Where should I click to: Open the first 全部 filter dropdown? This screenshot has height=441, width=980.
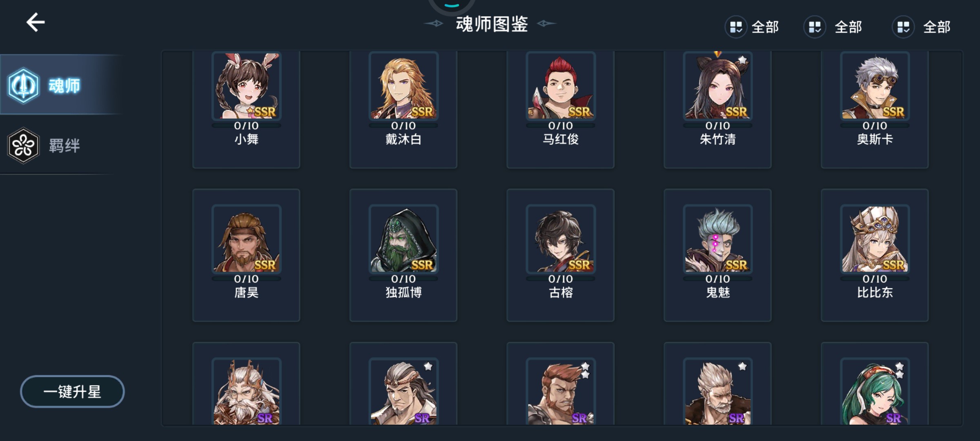click(x=752, y=27)
